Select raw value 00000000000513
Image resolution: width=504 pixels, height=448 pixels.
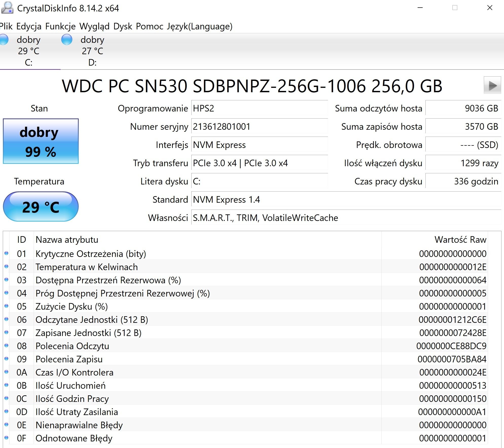click(453, 385)
